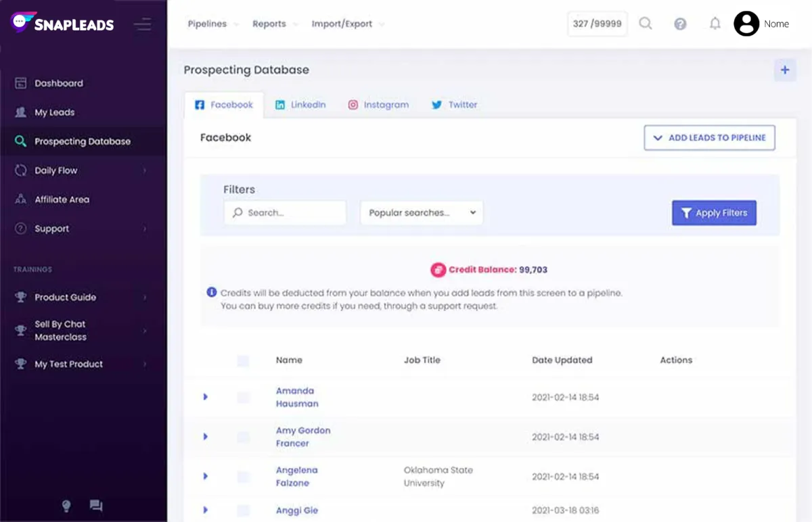Open help via top bar question icon

coord(681,24)
